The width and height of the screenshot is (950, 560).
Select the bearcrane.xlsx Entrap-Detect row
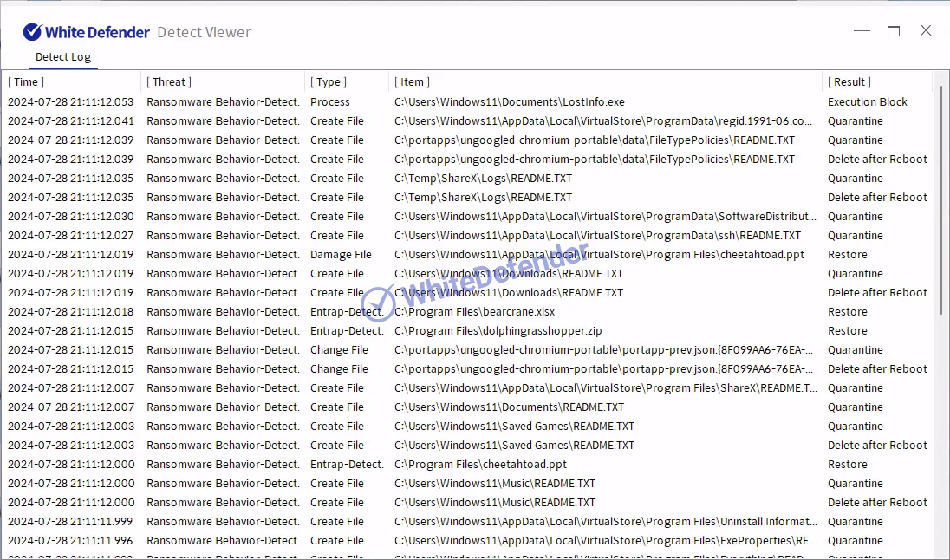[474, 312]
